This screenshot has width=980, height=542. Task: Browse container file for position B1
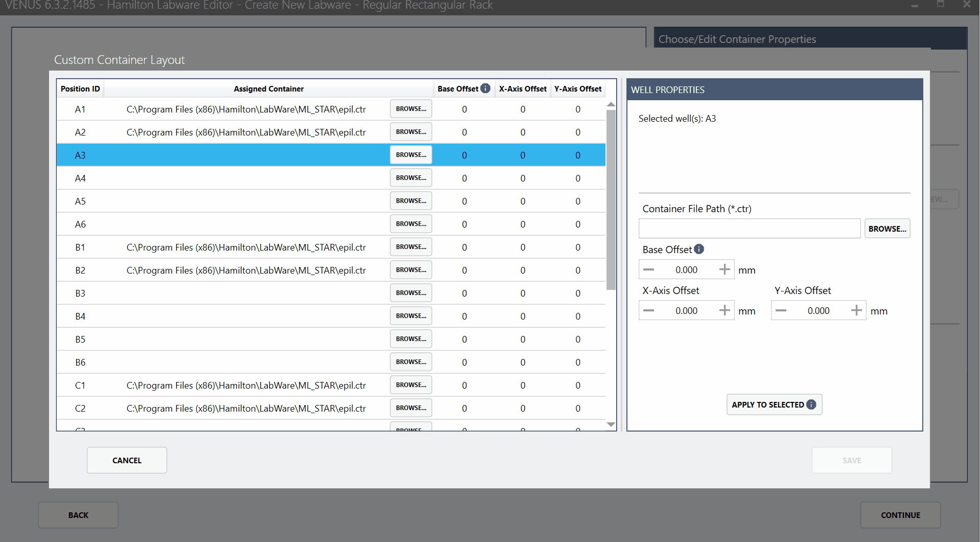click(411, 247)
